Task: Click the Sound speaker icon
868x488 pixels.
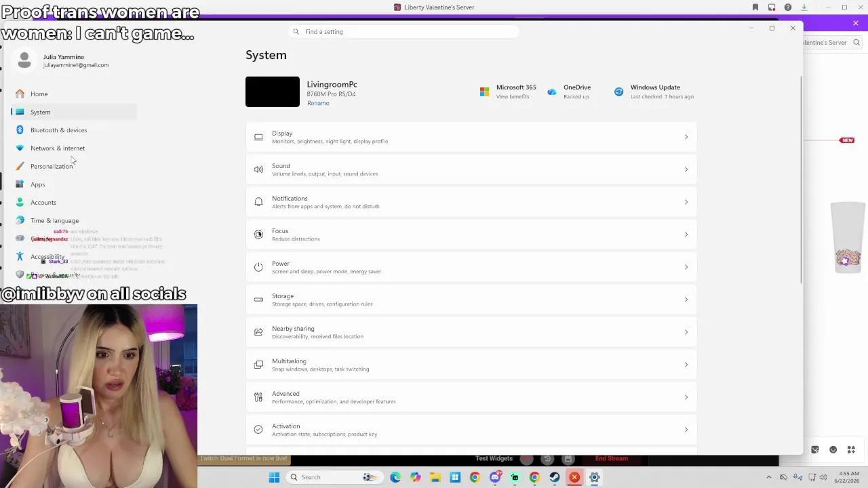Action: 258,169
